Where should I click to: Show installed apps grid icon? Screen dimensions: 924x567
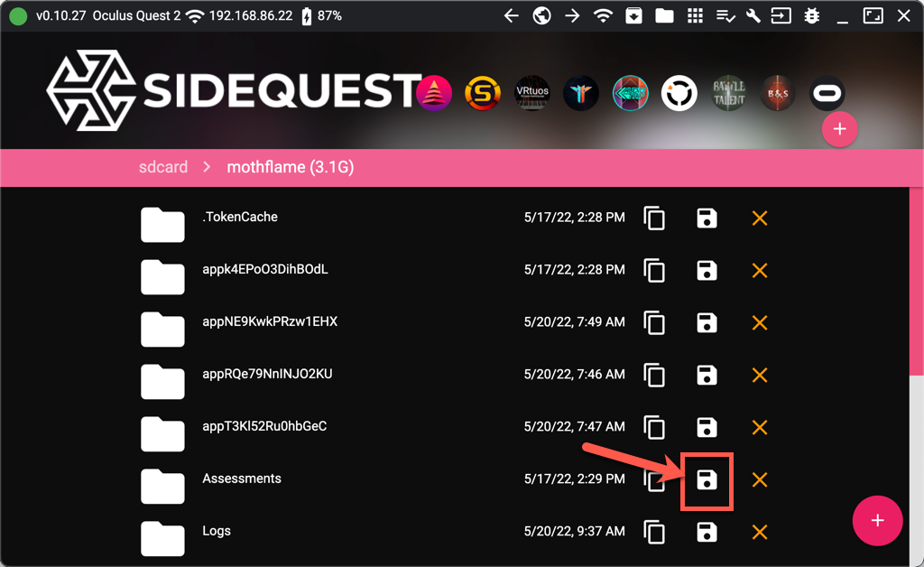pos(695,16)
